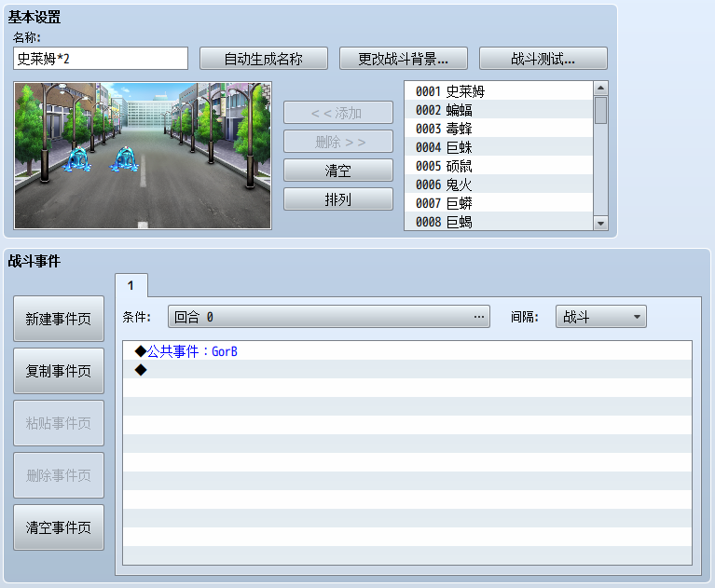Click the battle background preview image
Screen dimensions: 715x588
[143, 156]
